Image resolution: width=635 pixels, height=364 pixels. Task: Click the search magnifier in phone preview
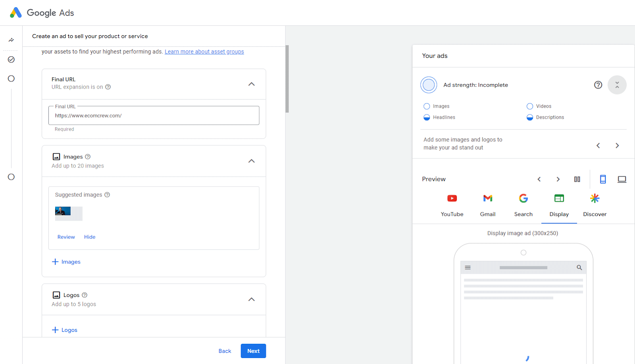pos(579,268)
